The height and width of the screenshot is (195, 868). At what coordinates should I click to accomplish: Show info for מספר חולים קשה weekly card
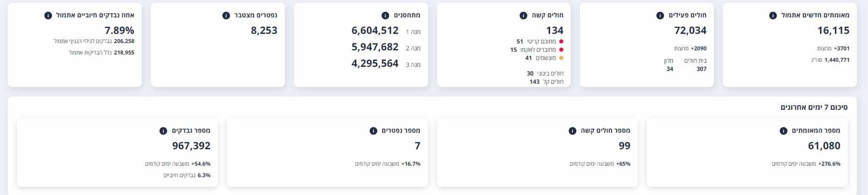pyautogui.click(x=573, y=130)
